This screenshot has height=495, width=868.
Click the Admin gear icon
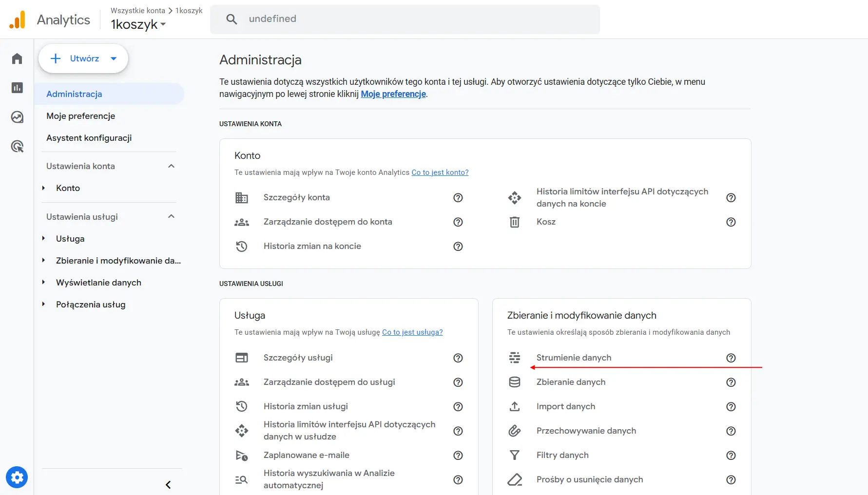[17, 477]
